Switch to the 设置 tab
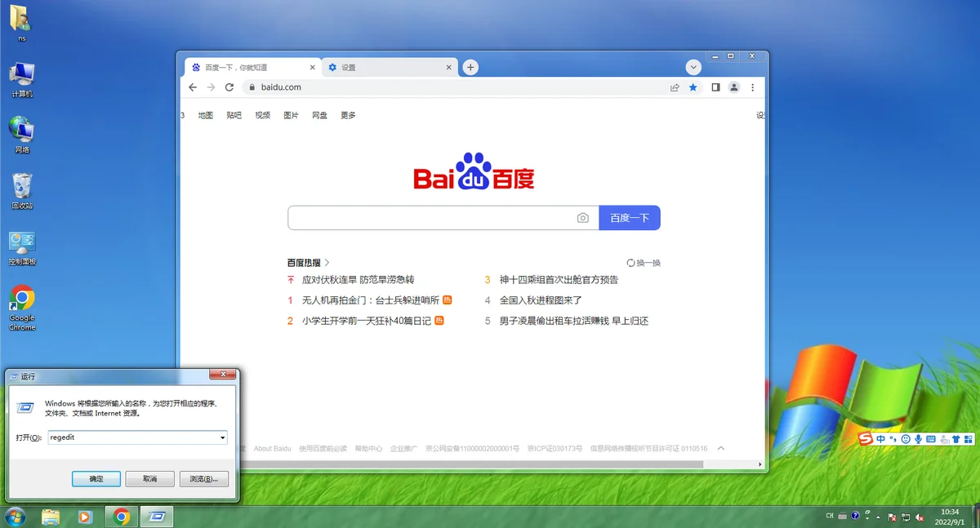Screen dimensions: 980x528 pyautogui.click(x=388, y=68)
